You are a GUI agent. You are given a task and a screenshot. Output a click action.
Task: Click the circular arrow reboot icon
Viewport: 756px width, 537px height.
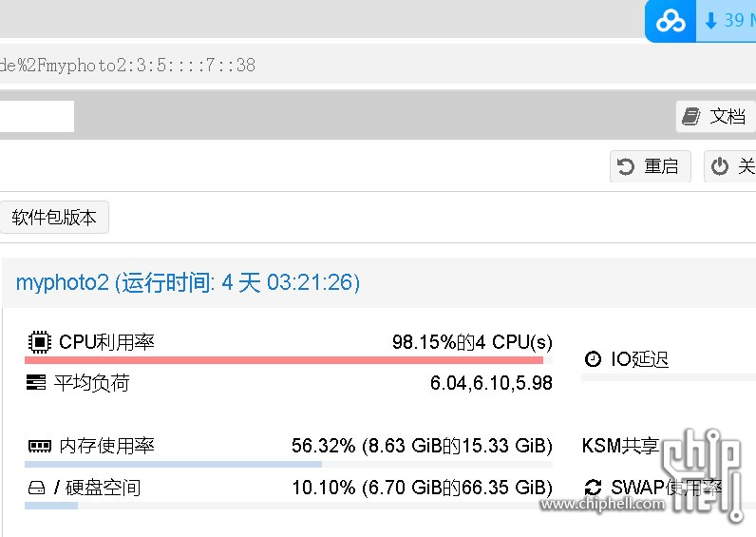(626, 167)
